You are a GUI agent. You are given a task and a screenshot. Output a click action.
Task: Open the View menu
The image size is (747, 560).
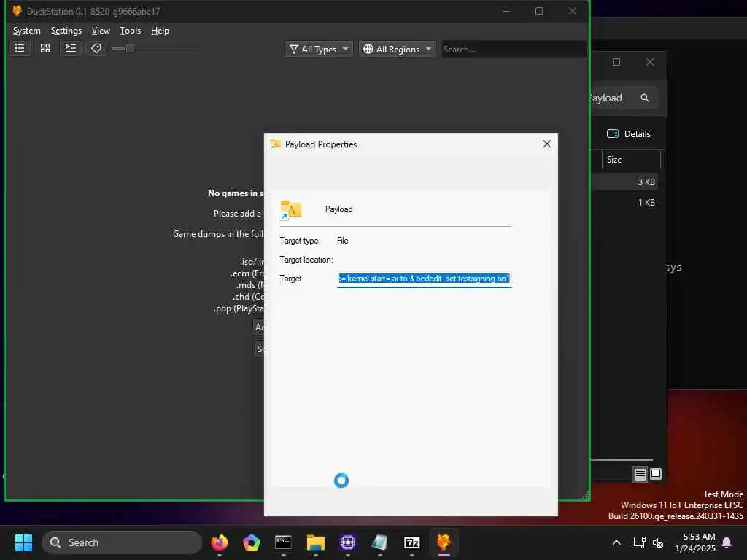click(x=101, y=31)
